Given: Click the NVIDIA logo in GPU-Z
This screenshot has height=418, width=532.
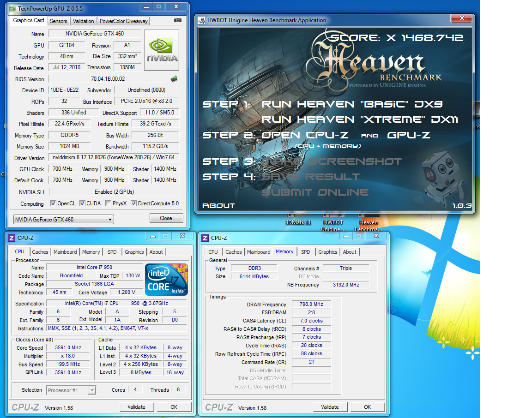Looking at the screenshot, I should (x=162, y=50).
